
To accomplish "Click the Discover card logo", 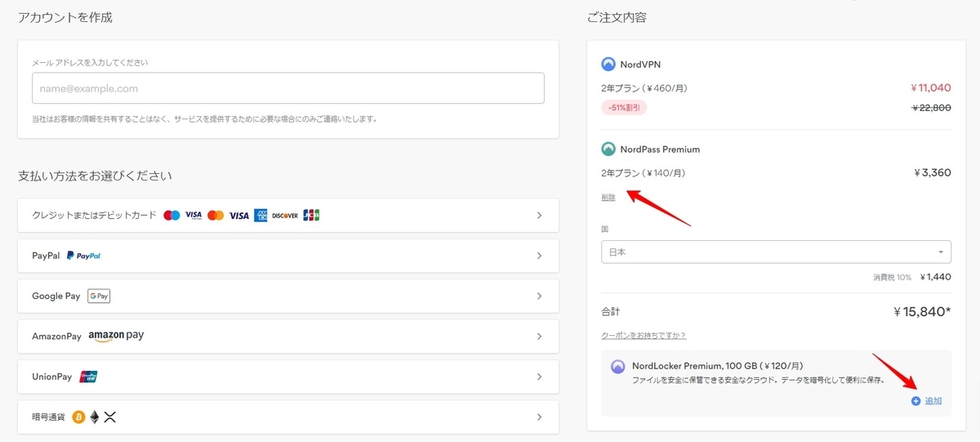I will pyautogui.click(x=285, y=216).
